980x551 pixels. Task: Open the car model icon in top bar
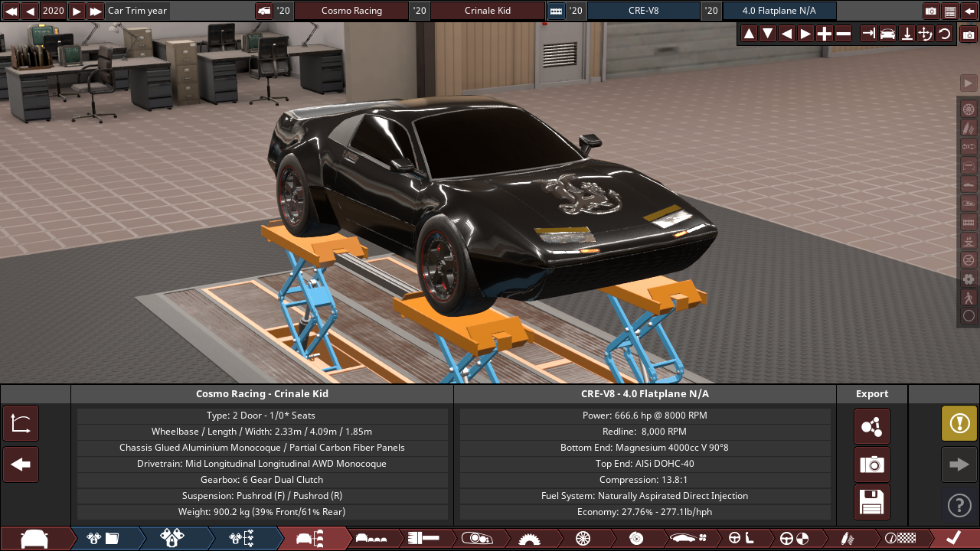(263, 11)
